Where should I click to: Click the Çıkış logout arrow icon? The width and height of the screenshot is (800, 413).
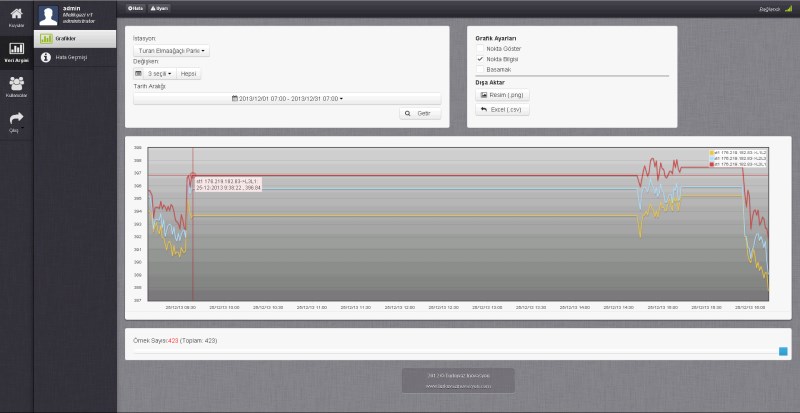[16, 120]
